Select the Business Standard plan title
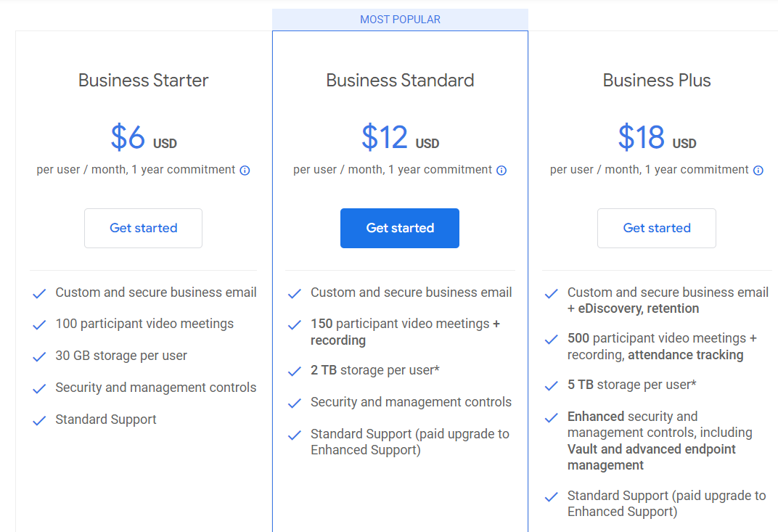Viewport: 778px width, 532px height. point(400,81)
